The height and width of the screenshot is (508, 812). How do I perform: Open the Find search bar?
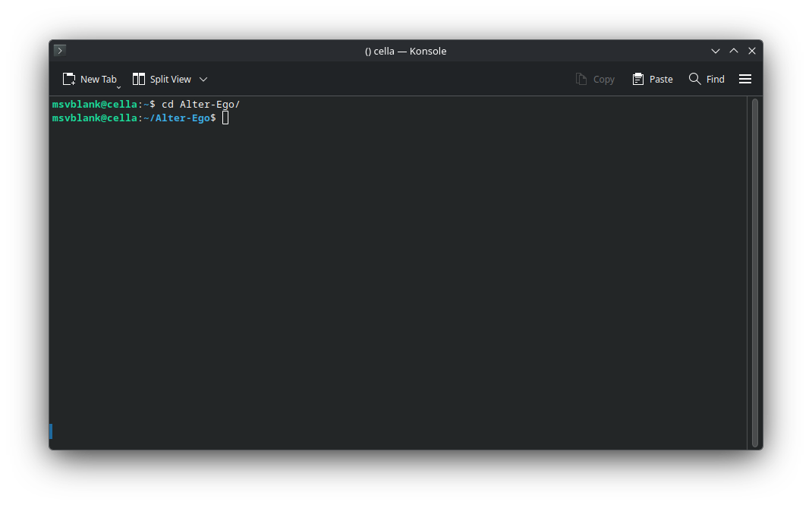tap(707, 79)
